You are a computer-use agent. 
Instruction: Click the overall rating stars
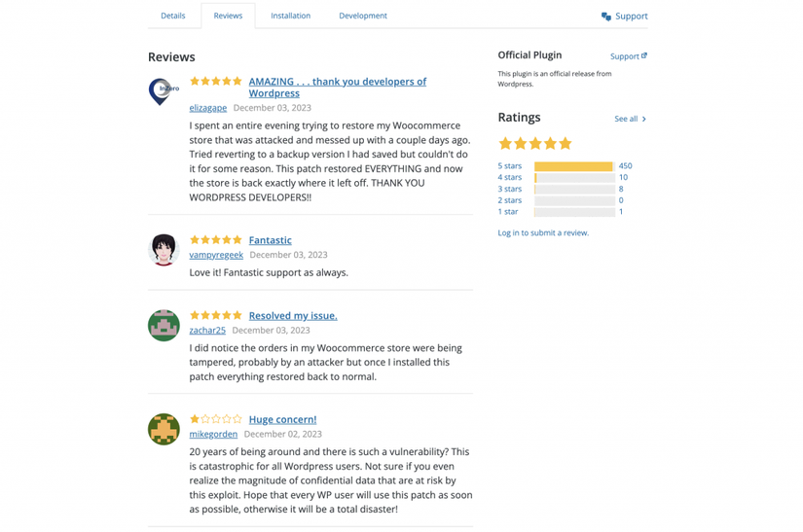pos(534,144)
